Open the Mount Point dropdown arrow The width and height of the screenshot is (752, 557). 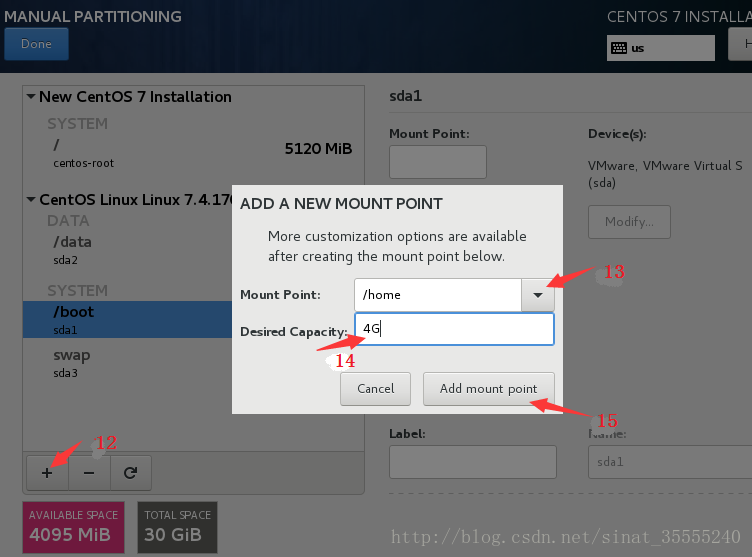click(538, 295)
